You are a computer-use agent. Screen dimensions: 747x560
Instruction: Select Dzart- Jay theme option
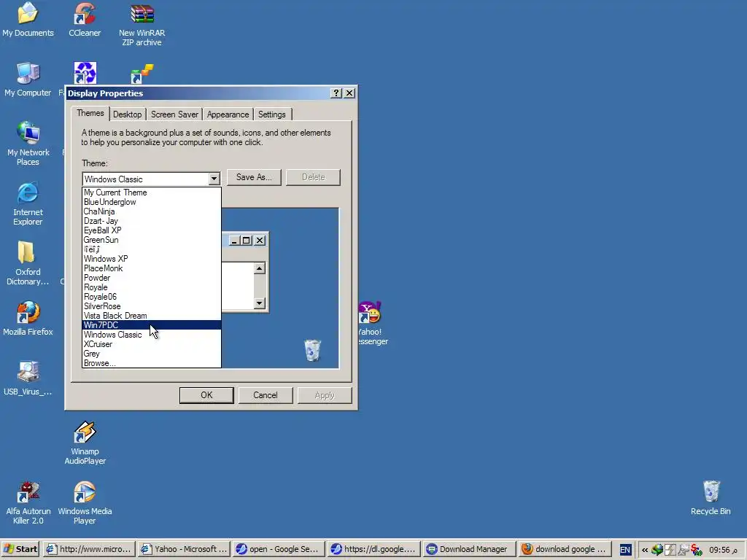click(152, 221)
